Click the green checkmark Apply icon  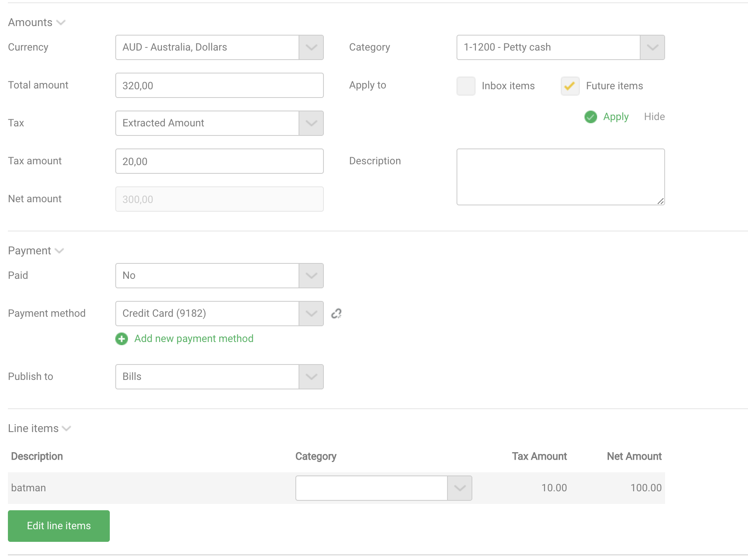(590, 117)
